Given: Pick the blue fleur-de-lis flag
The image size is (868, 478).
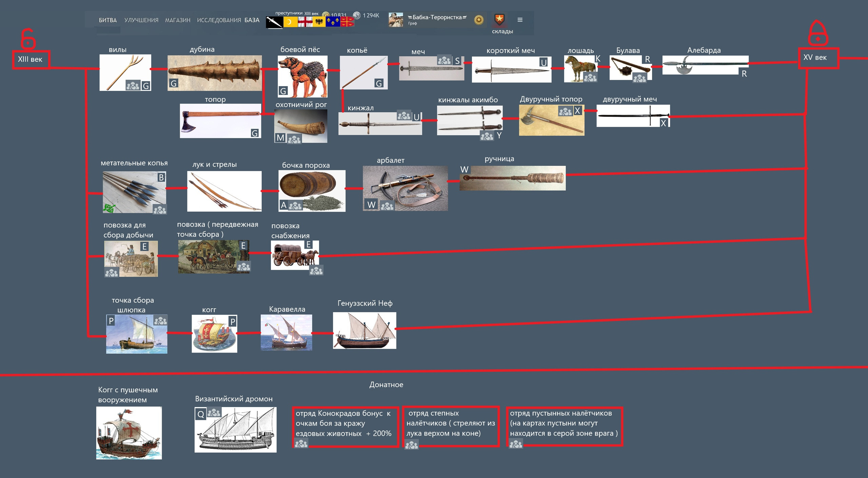Looking at the screenshot, I should click(332, 22).
